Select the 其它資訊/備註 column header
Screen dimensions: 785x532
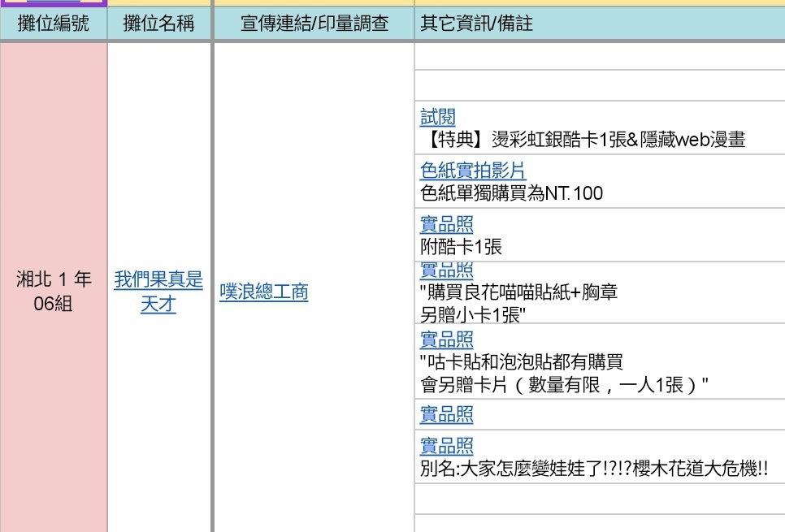[x=600, y=23]
